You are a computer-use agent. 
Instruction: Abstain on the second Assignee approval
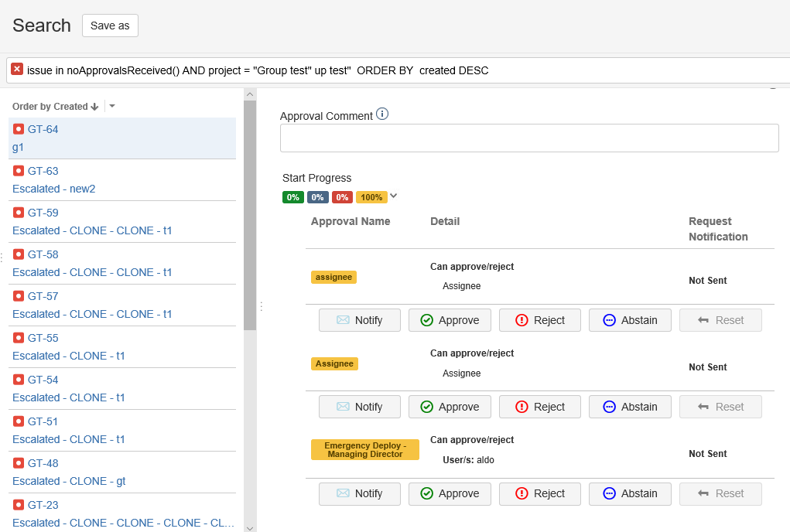629,407
